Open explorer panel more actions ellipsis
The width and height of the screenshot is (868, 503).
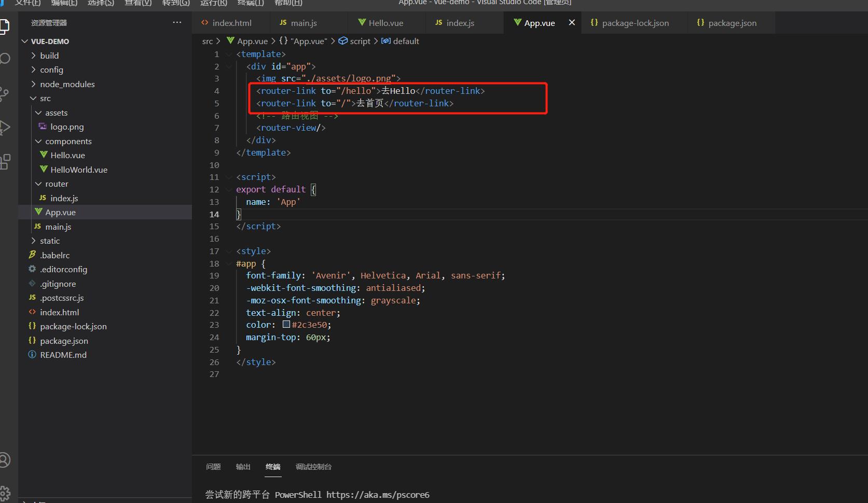(x=177, y=22)
